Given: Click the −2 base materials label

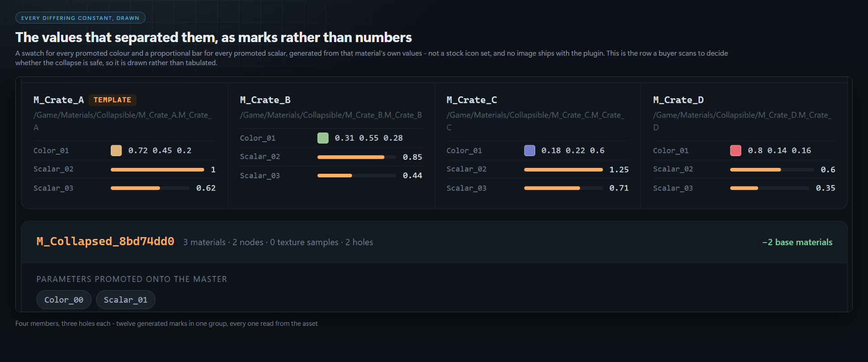Looking at the screenshot, I should [797, 242].
